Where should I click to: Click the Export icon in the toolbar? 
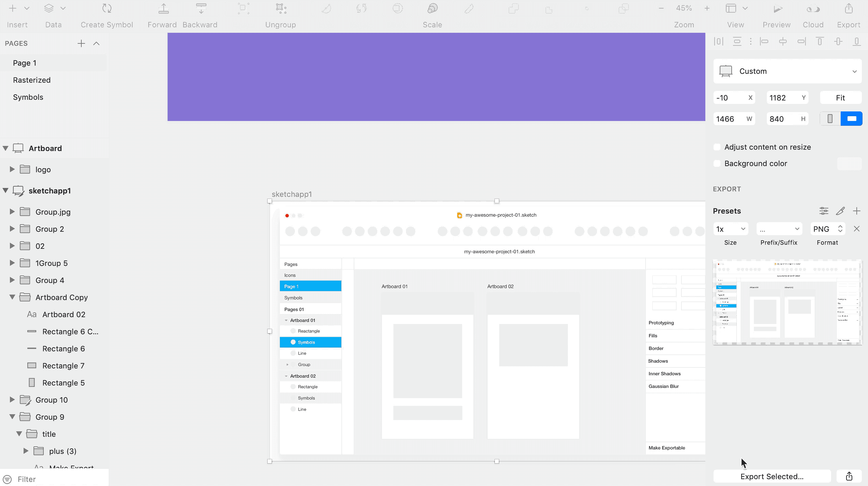pyautogui.click(x=849, y=9)
